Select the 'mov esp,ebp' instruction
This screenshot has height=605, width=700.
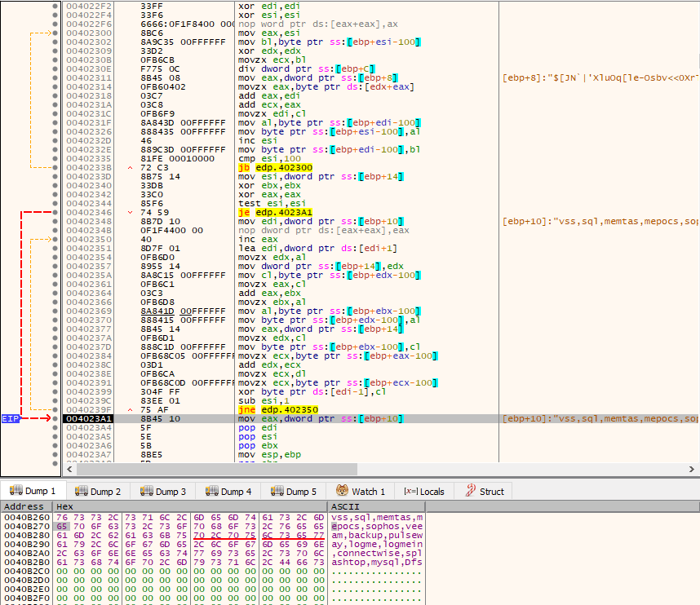coord(269,455)
